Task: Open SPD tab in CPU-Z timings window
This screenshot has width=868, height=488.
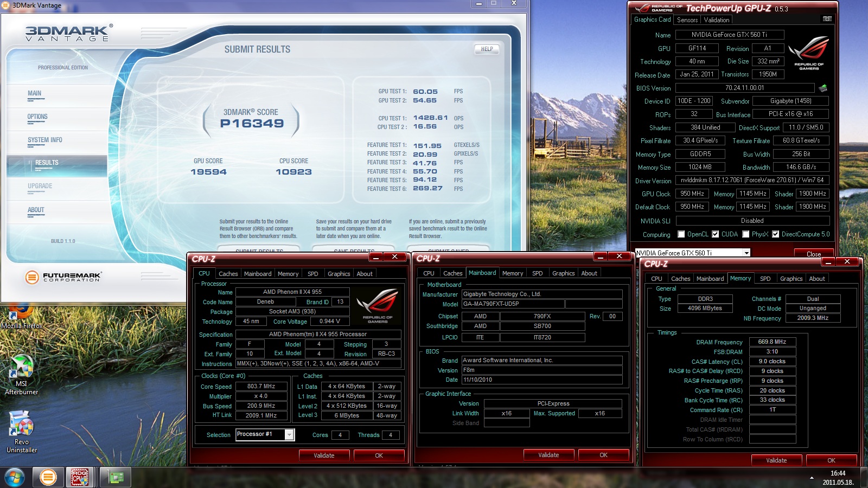Action: [765, 279]
